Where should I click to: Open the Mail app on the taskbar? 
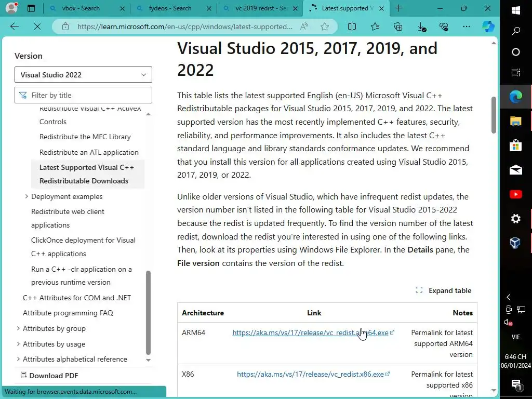click(516, 170)
